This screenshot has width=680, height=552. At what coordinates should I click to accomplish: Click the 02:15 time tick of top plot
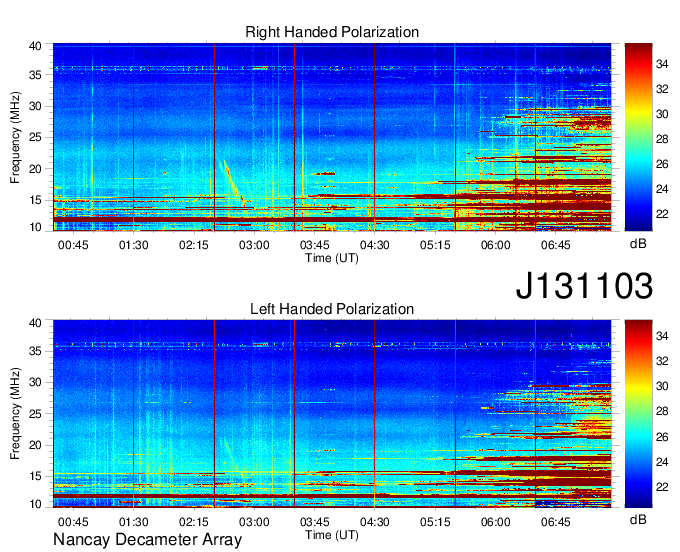[194, 245]
